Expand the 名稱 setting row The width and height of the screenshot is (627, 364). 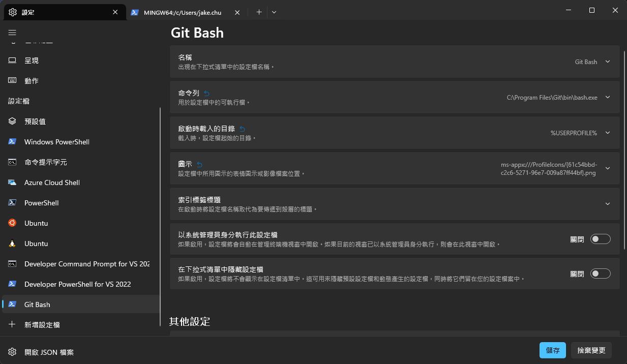[395, 62]
